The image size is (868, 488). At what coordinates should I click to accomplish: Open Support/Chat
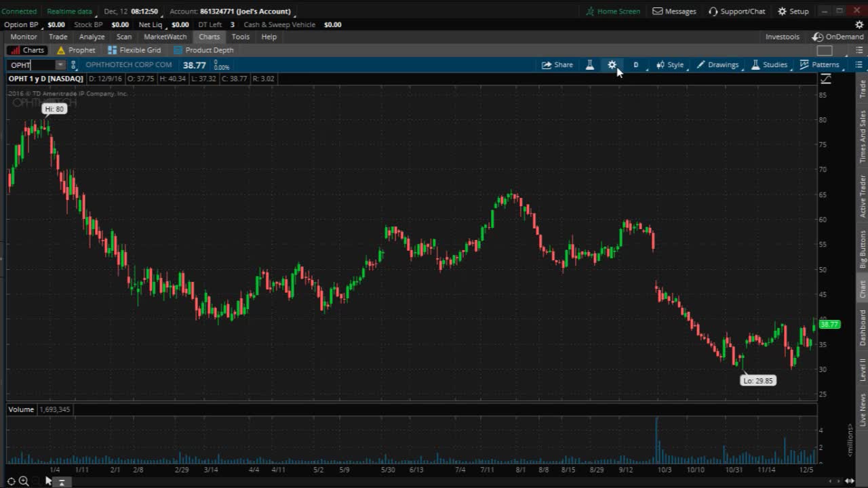point(736,11)
